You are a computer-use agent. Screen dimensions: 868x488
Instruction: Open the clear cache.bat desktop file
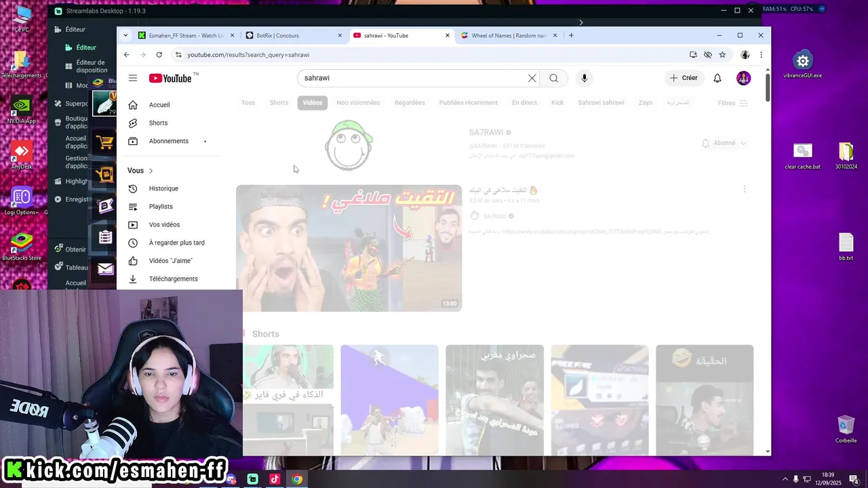point(803,155)
